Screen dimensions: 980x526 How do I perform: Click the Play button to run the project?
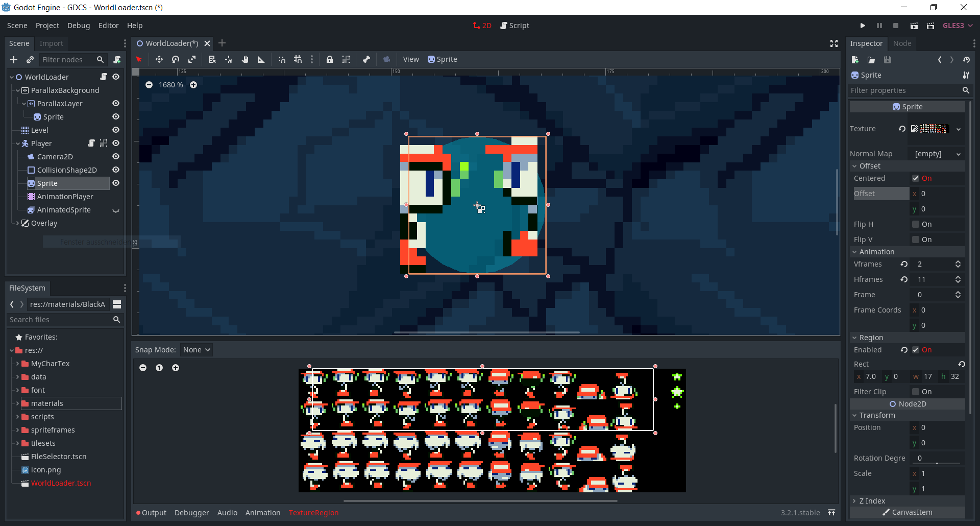[863, 26]
